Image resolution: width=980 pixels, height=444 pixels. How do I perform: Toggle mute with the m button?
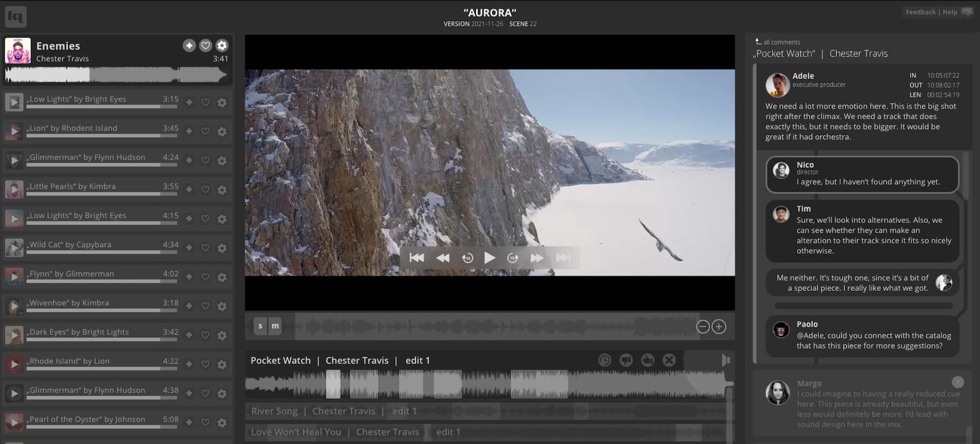click(x=275, y=326)
